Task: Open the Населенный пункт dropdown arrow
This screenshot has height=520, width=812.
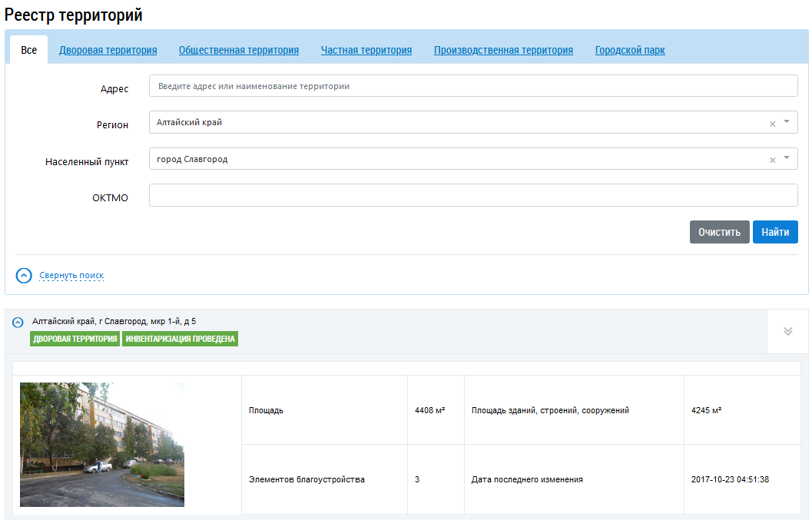Action: [x=787, y=158]
